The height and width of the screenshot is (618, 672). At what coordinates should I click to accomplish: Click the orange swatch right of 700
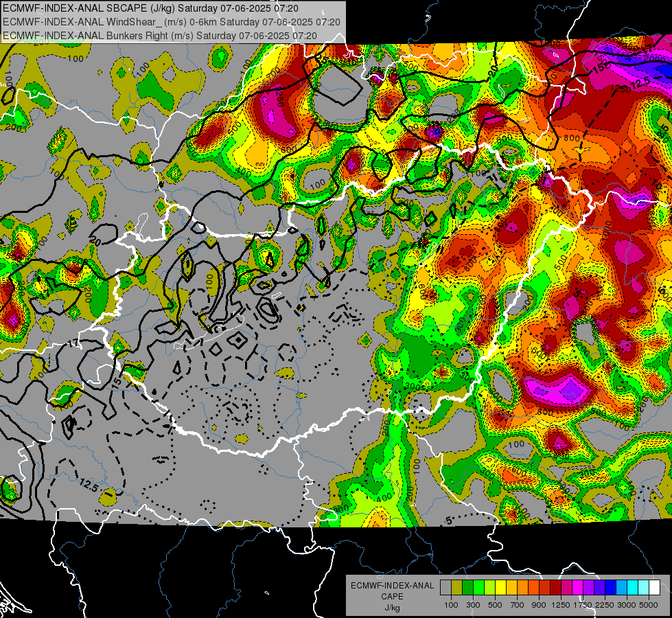523,588
